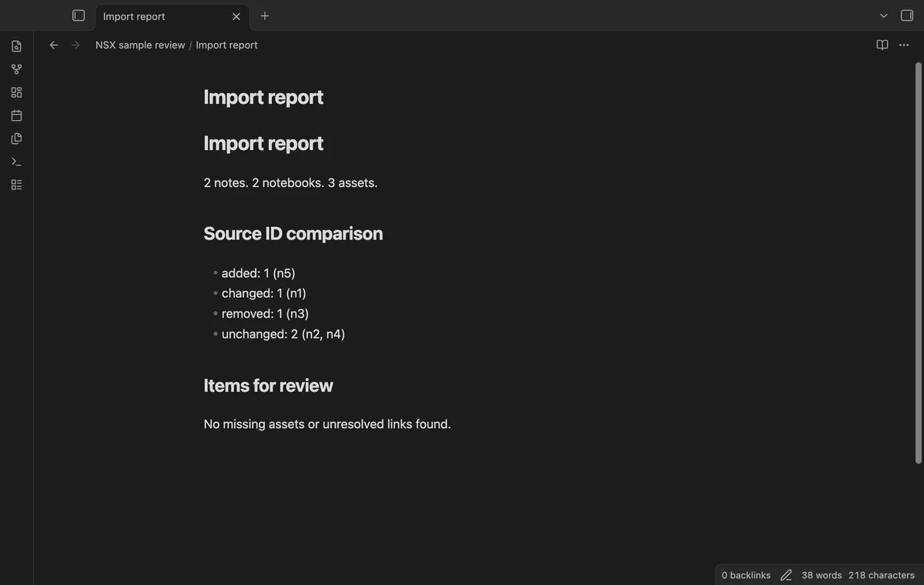
Task: Click the bullet "changed: 1 (n1)"
Action: point(264,293)
